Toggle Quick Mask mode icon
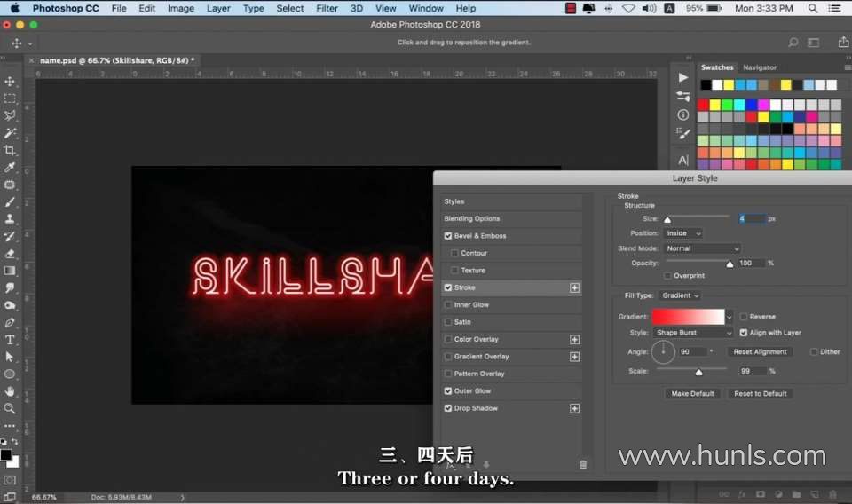The image size is (852, 504). [10, 480]
